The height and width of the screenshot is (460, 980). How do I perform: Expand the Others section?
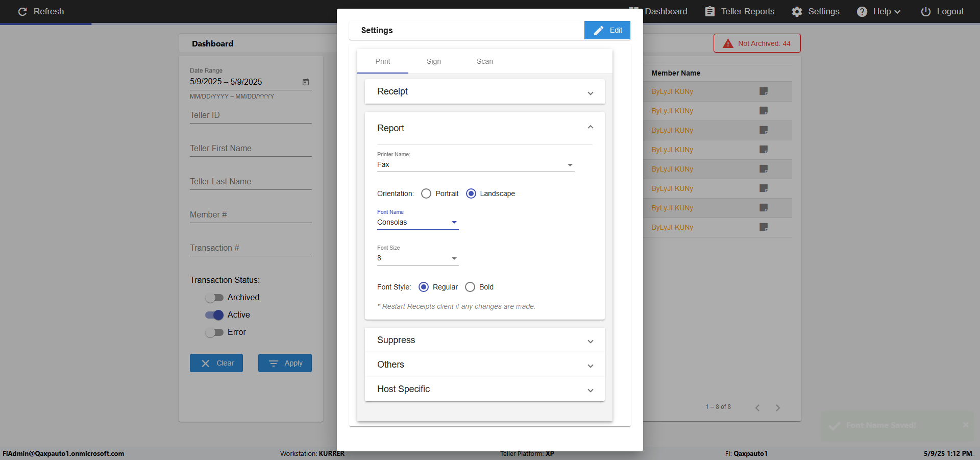click(x=485, y=365)
